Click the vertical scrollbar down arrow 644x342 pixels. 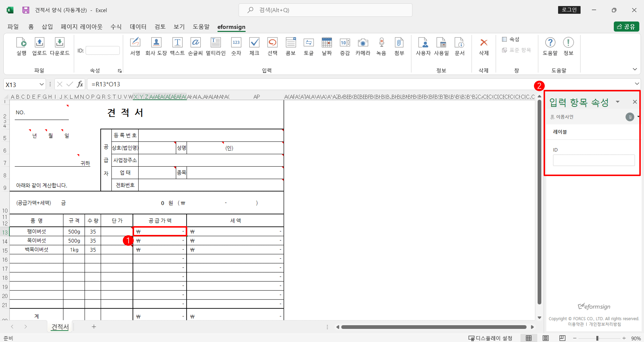pos(539,318)
